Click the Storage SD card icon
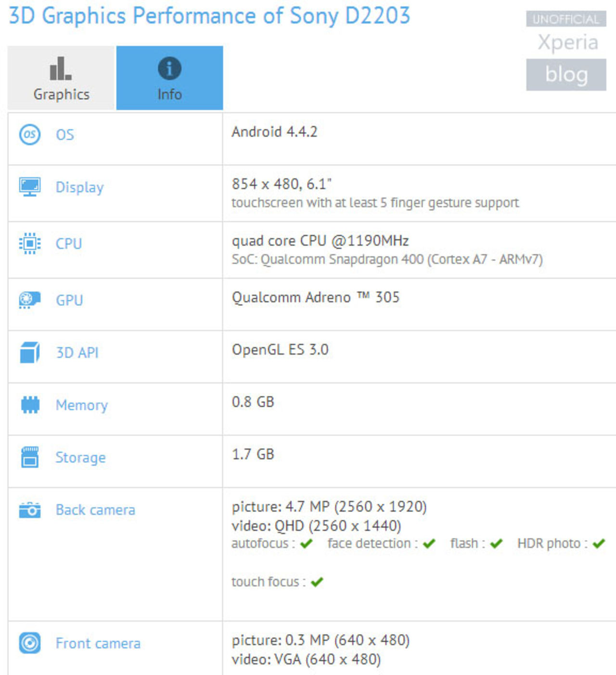The height and width of the screenshot is (675, 616). click(x=30, y=457)
